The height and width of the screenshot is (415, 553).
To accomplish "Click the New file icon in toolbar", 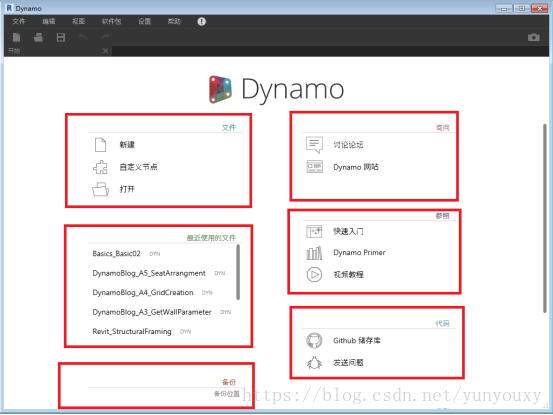I will tap(16, 37).
